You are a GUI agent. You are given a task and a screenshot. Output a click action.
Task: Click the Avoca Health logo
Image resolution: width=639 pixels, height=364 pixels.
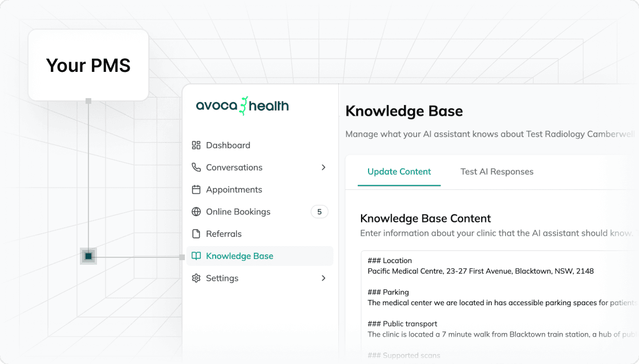[x=242, y=106]
